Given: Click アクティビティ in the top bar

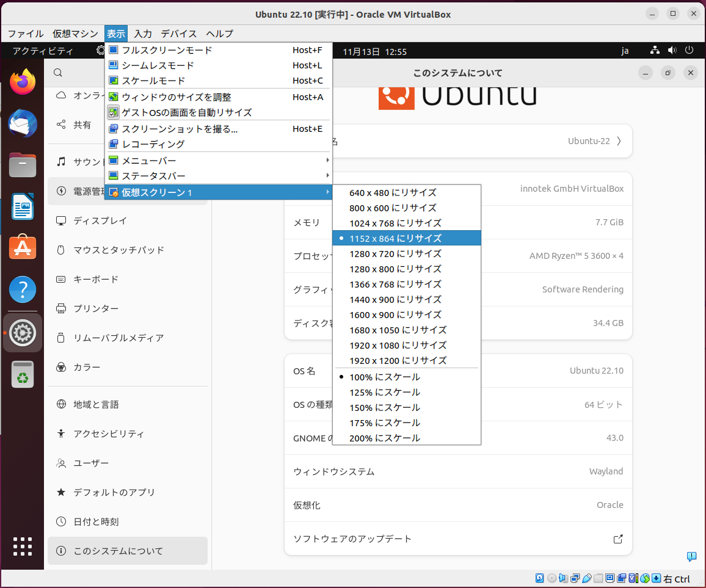Looking at the screenshot, I should [x=43, y=51].
